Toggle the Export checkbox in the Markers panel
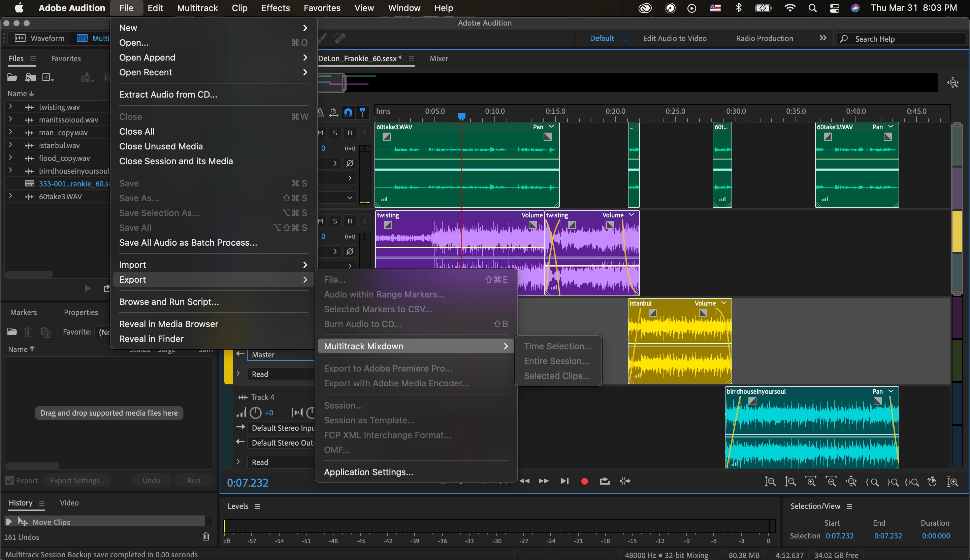The image size is (970, 560). 10,481
